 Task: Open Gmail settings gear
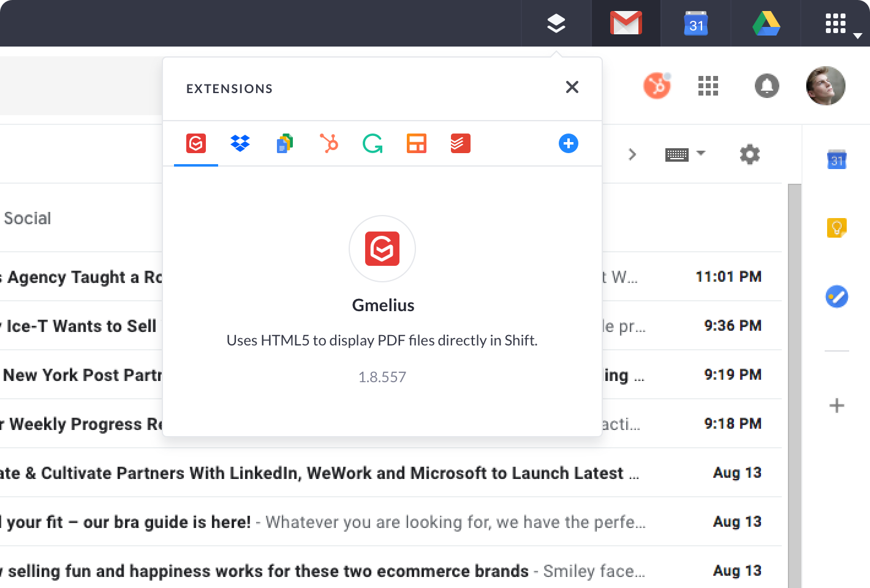coord(749,154)
